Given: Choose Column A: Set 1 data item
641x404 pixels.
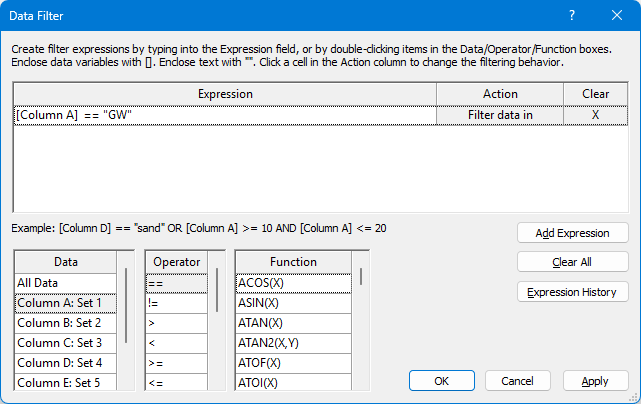Looking at the screenshot, I should tap(66, 302).
